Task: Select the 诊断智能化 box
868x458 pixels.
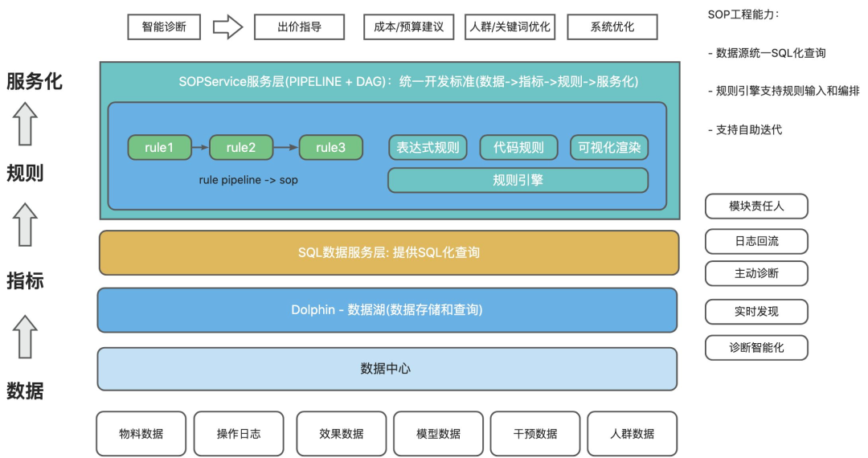Action: 757,348
